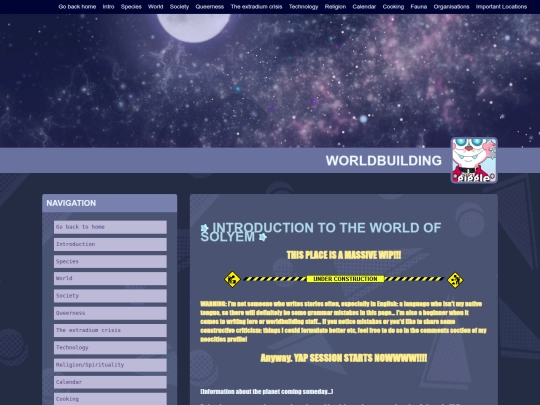The width and height of the screenshot is (540, 405).
Task: Open Fauna in the top navigation bar
Action: point(419,7)
